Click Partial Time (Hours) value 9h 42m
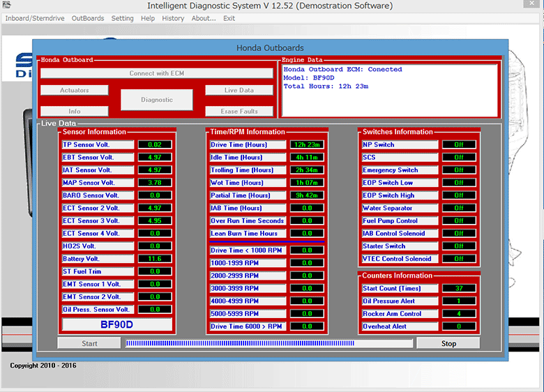This screenshot has width=544, height=392. point(307,195)
